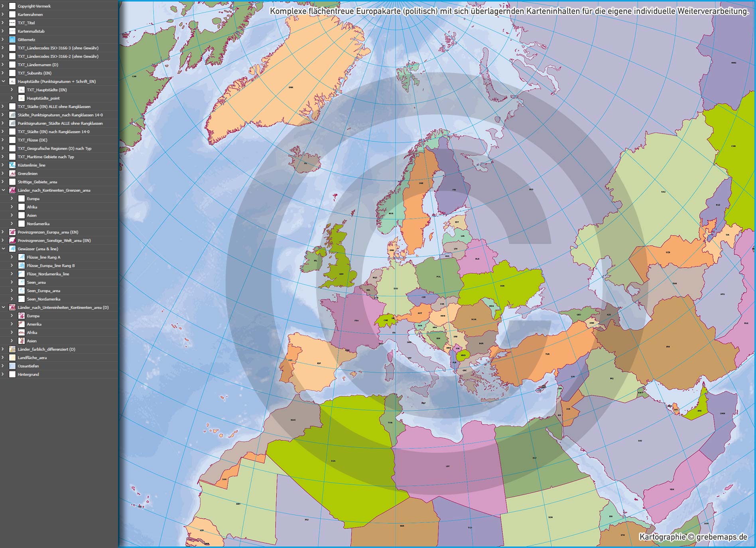This screenshot has height=548, width=756.
Task: Click the grebemaps.de credit text
Action: pyautogui.click(x=693, y=537)
